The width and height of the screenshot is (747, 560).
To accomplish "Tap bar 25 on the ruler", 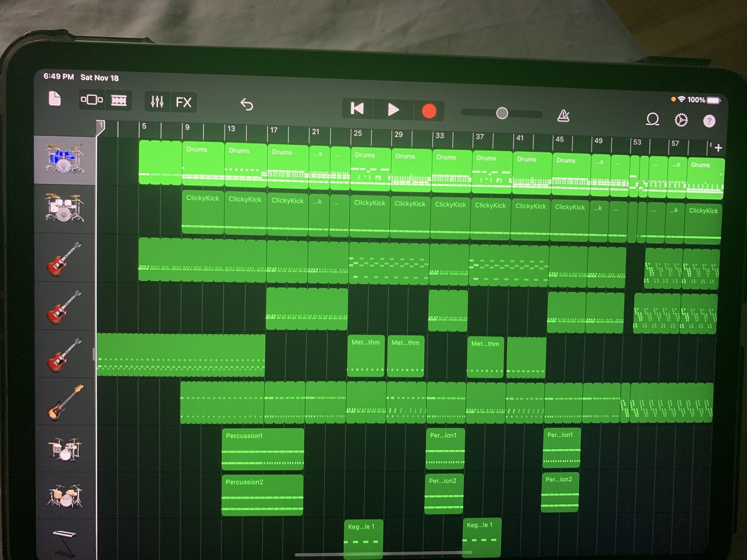I will (358, 133).
